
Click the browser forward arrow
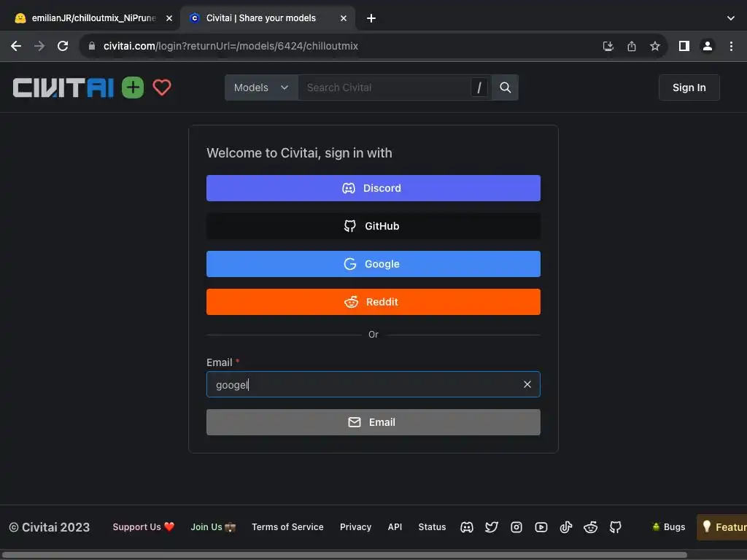[x=39, y=46]
